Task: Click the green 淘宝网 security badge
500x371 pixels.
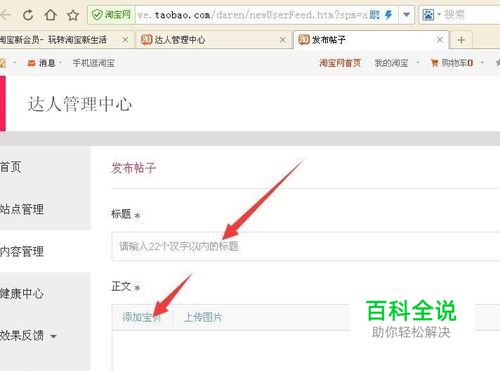Action: click(111, 15)
